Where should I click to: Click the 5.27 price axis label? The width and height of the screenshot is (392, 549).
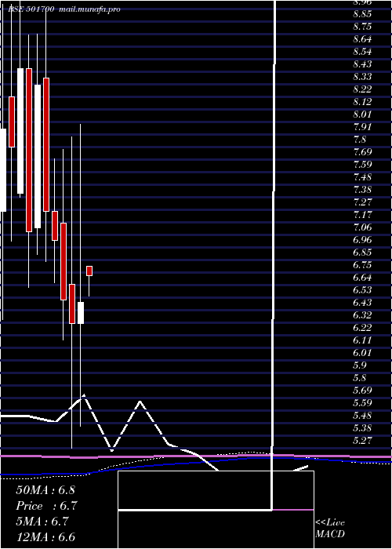coord(362,440)
